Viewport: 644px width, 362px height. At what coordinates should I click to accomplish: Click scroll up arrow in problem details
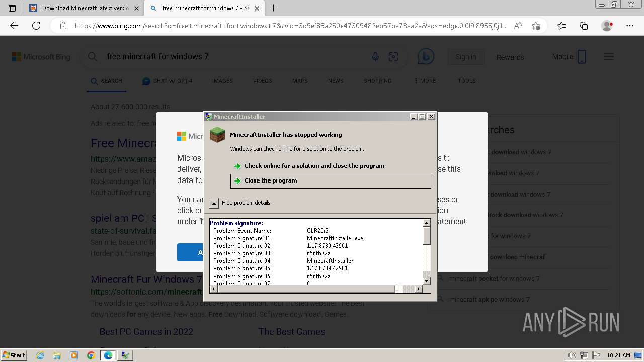click(x=426, y=223)
